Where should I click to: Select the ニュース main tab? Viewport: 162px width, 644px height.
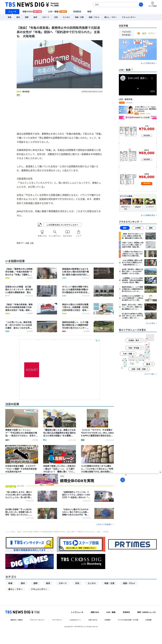coord(12,11)
